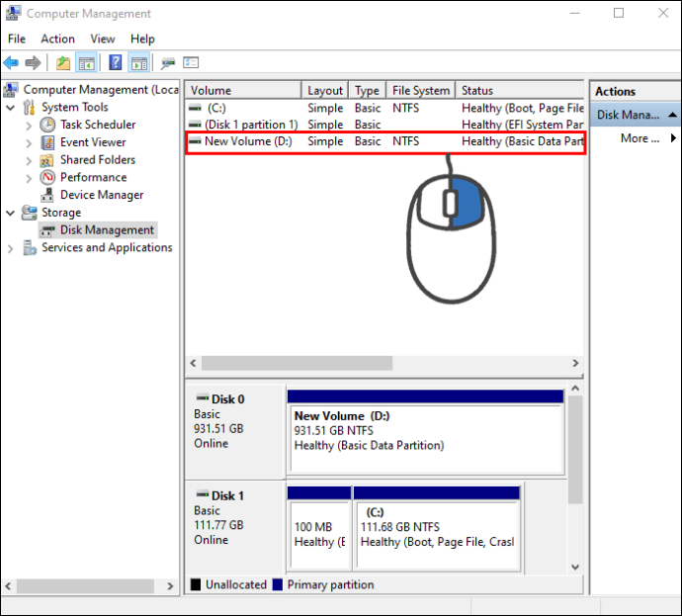Viewport: 682px width, 616px height.
Task: Click the Back arrow toolbar icon
Action: pyautogui.click(x=11, y=63)
